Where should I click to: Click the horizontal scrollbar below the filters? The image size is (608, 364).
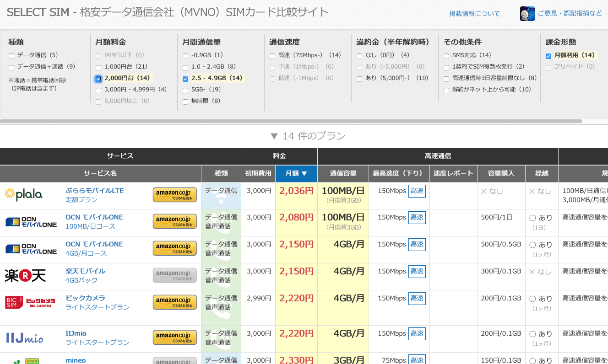(291, 121)
